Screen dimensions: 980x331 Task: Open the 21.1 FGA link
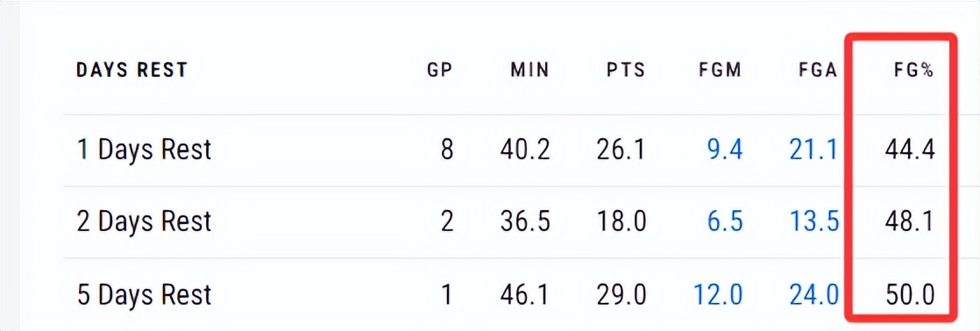(813, 151)
